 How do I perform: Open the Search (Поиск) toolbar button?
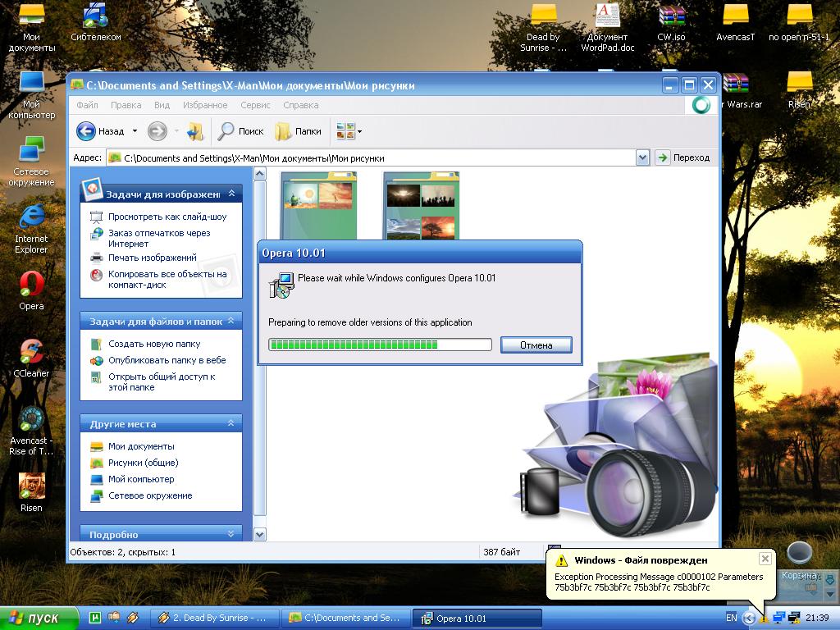coord(240,131)
